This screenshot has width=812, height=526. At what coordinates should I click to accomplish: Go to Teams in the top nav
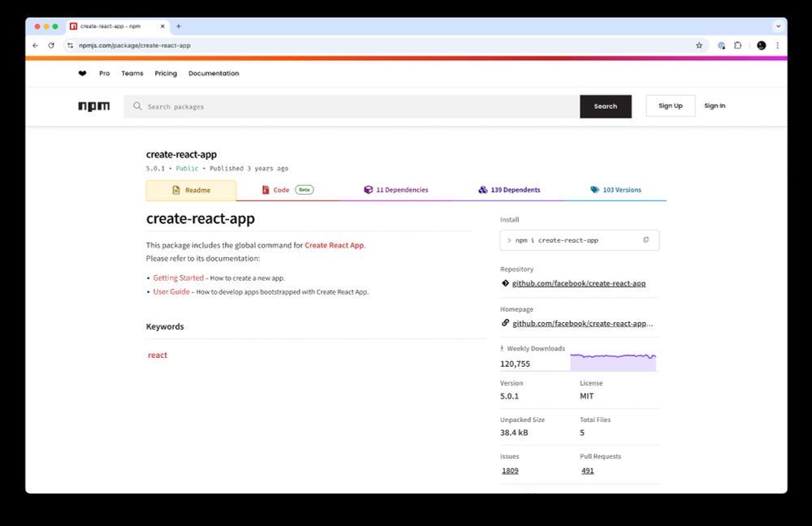point(132,73)
